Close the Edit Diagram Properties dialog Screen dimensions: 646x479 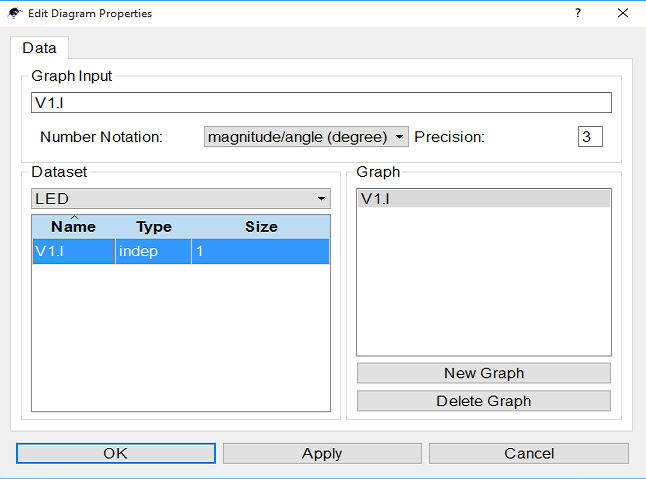(623, 13)
